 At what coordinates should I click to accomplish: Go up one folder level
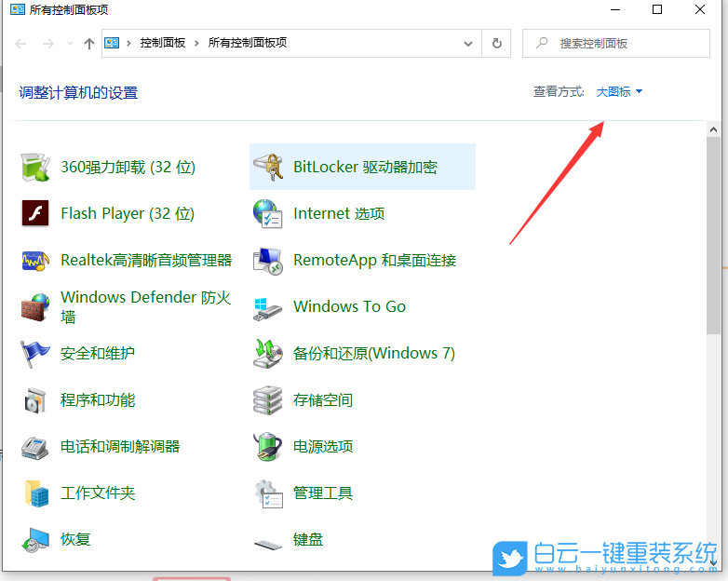coord(89,44)
